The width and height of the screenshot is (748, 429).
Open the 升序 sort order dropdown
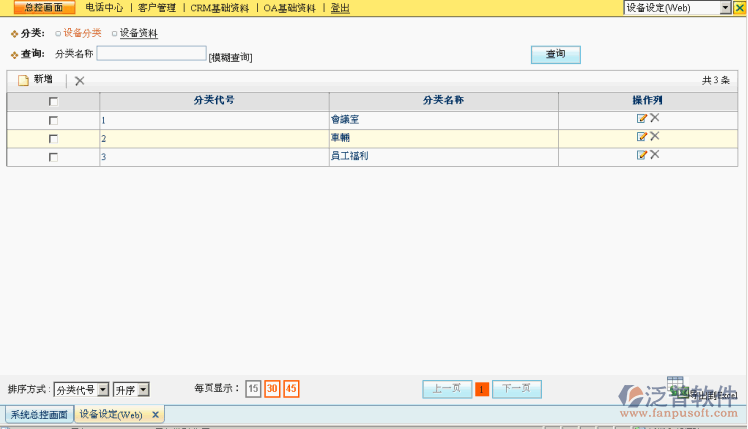coord(144,389)
